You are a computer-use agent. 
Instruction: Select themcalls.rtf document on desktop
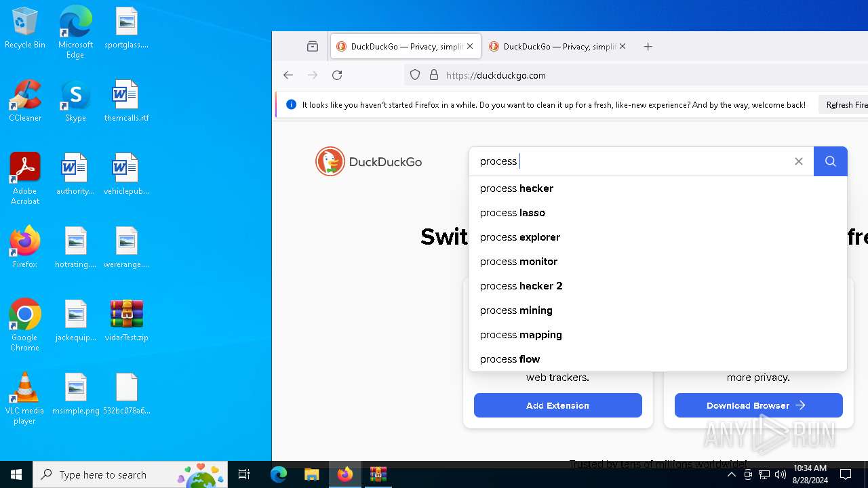(126, 102)
